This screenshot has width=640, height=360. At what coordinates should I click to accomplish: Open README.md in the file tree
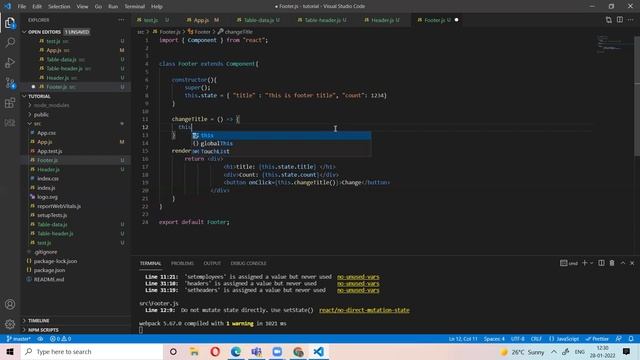pos(49,280)
